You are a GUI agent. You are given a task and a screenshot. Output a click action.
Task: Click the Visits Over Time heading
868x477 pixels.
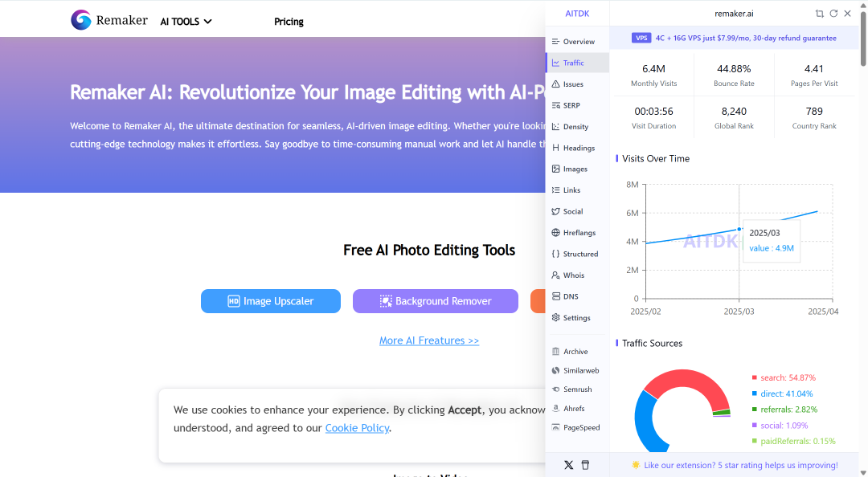coord(656,159)
